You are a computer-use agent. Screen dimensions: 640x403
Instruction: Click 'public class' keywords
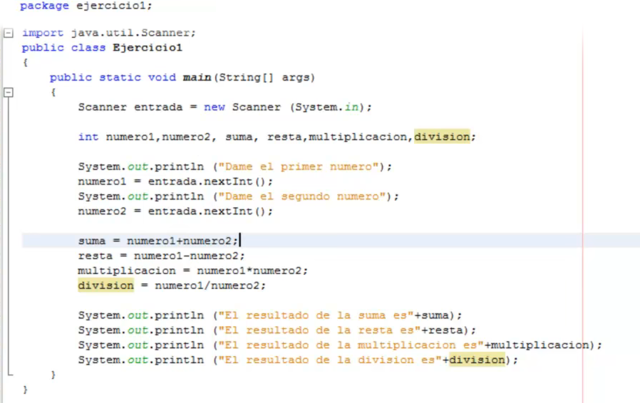(x=64, y=48)
